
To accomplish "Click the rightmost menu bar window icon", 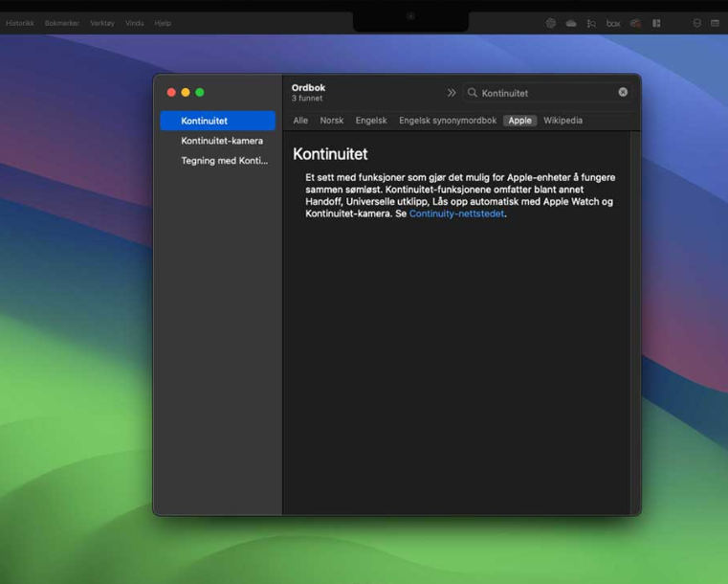I will point(715,23).
